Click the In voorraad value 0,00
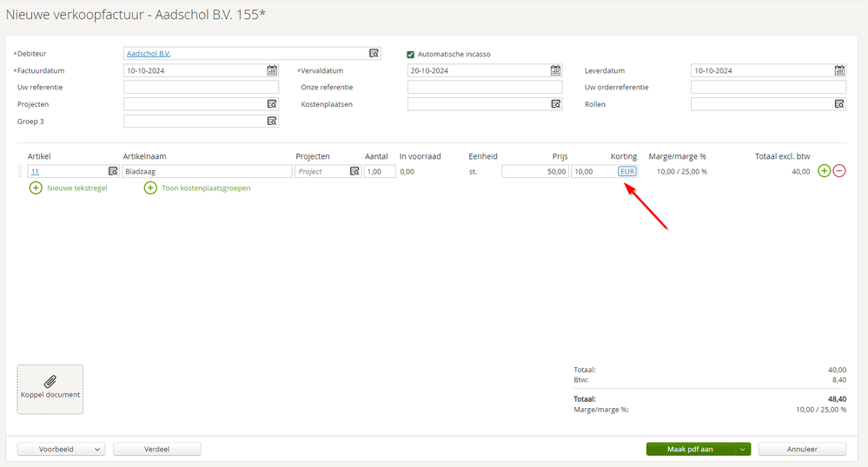The image size is (868, 467). tap(407, 172)
